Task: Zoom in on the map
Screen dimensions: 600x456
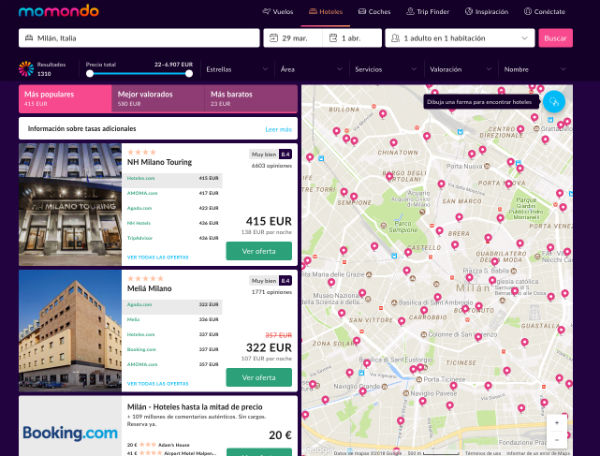Action: (x=556, y=423)
